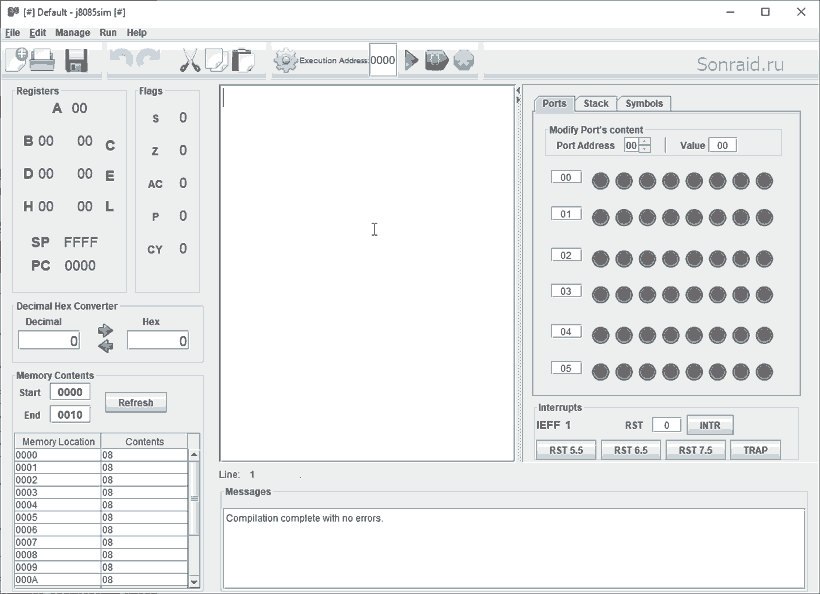The height and width of the screenshot is (594, 820).
Task: Select memory location 0000 row
Action: tap(101, 455)
